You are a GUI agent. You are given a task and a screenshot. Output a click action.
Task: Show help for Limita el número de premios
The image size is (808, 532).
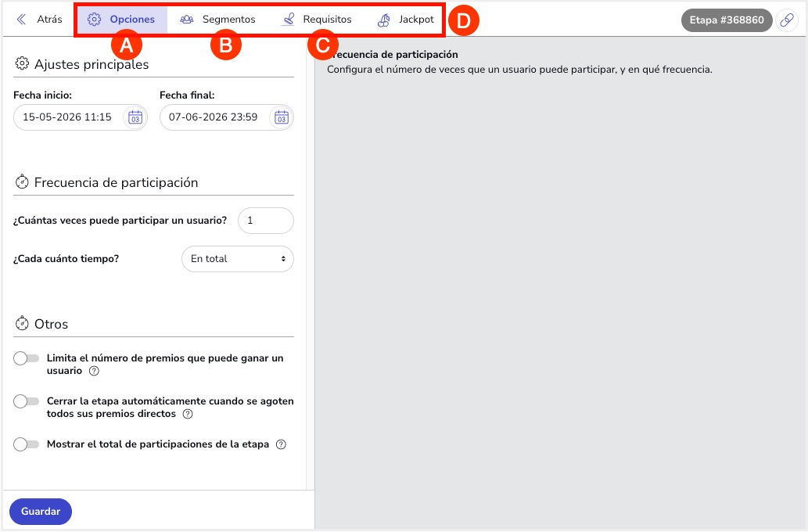[x=94, y=371]
